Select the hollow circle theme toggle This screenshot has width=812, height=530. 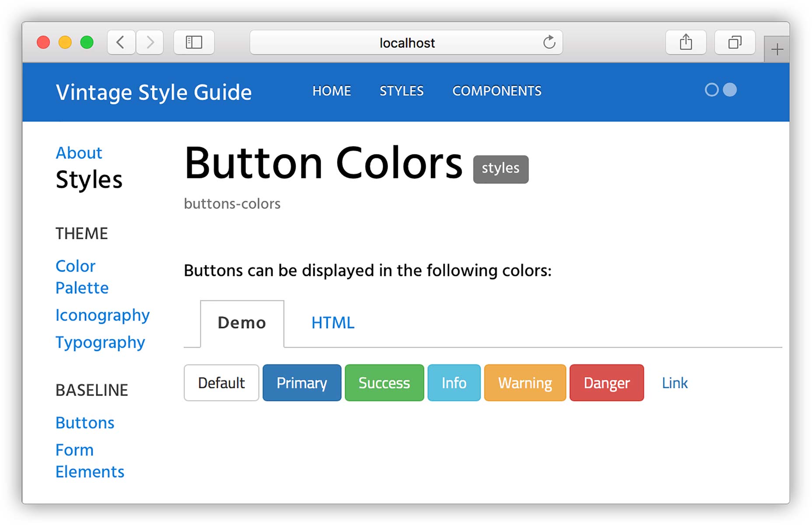pyautogui.click(x=712, y=90)
